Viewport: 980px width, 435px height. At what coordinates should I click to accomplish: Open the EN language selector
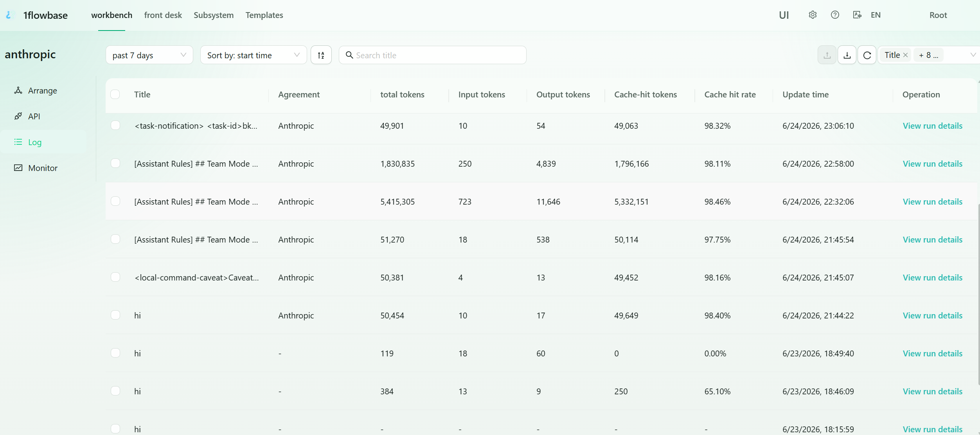click(x=876, y=15)
